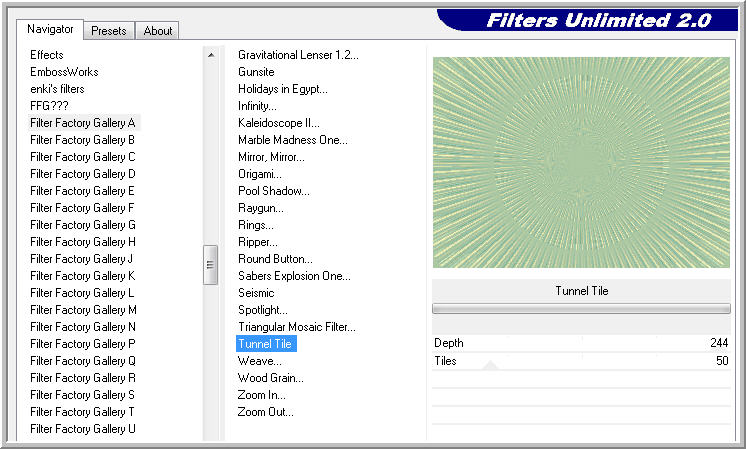Image resolution: width=746 pixels, height=449 pixels.
Task: Adjust the Tiles slider handle
Action: pos(490,365)
